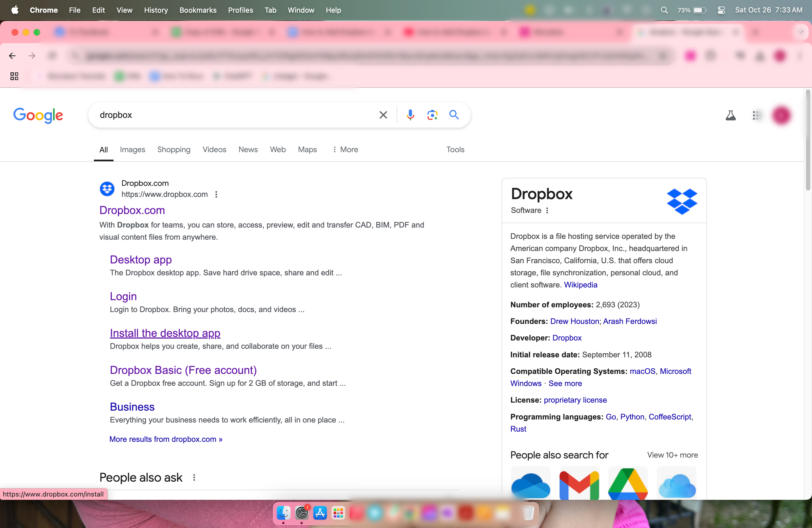Open People also ask options menu
Image resolution: width=812 pixels, height=528 pixels.
point(194,477)
